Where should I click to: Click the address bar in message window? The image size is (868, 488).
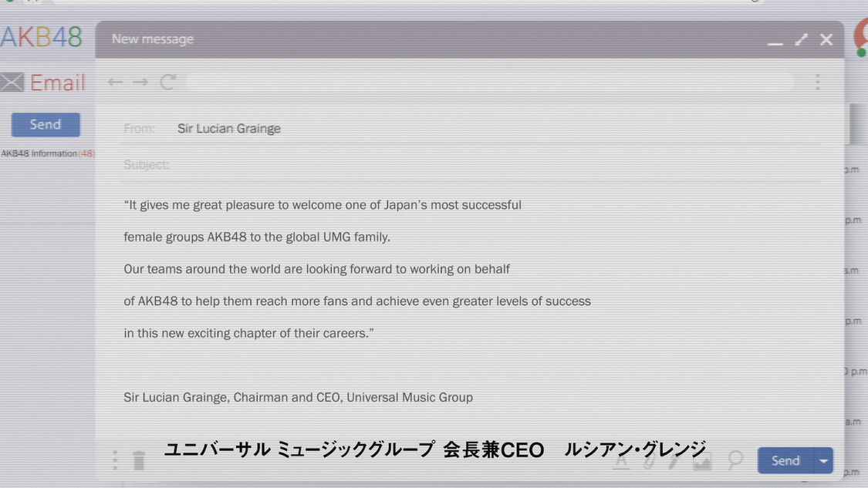pos(490,82)
